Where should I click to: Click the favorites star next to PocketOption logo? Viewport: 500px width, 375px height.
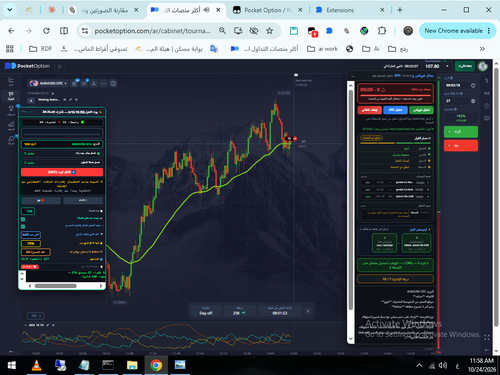(60, 66)
